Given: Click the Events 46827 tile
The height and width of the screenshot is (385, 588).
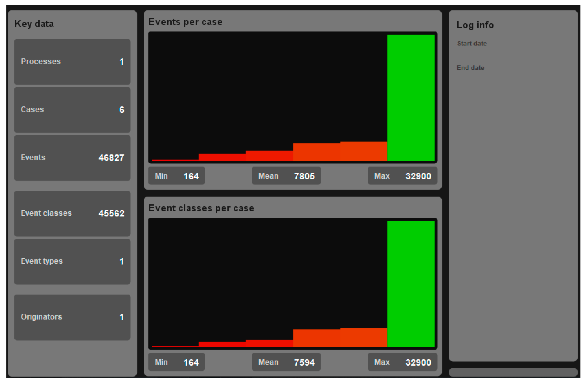Looking at the screenshot, I should click(x=72, y=158).
